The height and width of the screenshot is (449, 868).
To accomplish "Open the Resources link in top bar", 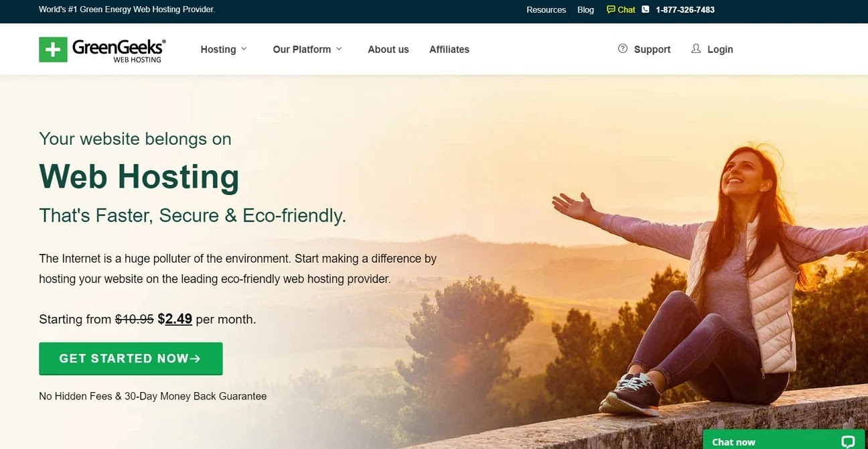I will tap(547, 10).
